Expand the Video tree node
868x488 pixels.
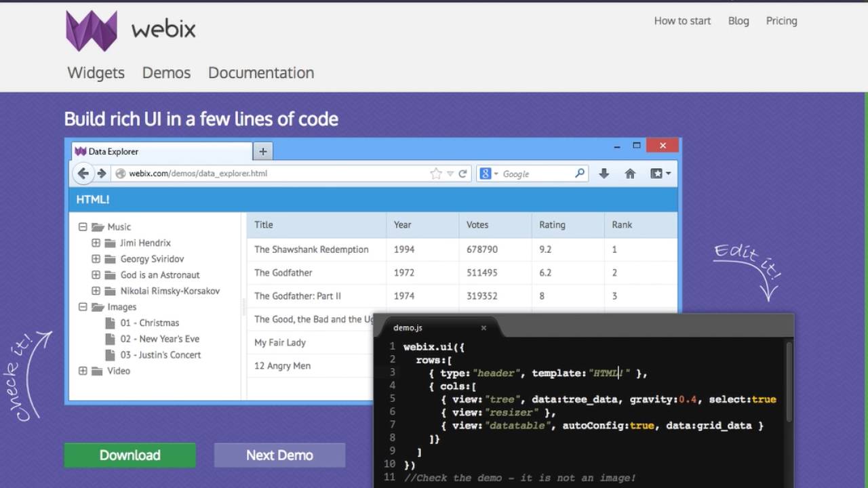pyautogui.click(x=83, y=371)
